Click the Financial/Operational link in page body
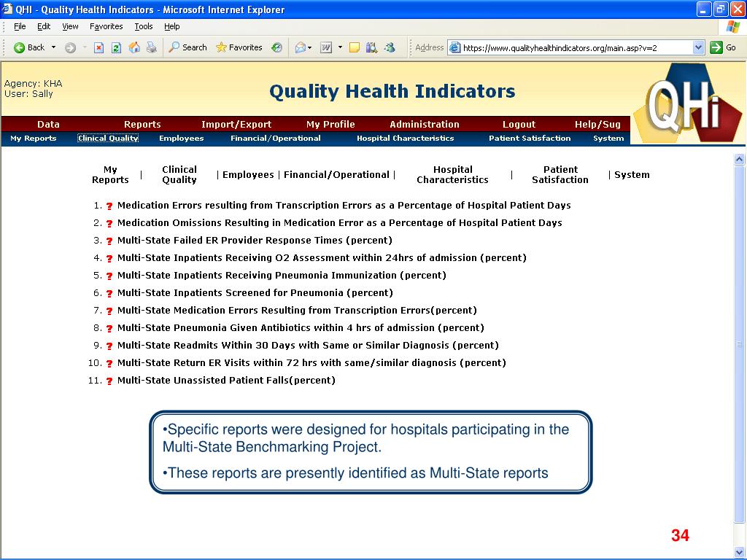 click(337, 175)
